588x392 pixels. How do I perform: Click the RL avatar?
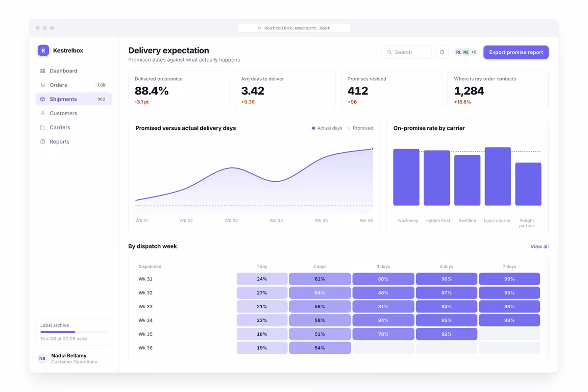[458, 52]
